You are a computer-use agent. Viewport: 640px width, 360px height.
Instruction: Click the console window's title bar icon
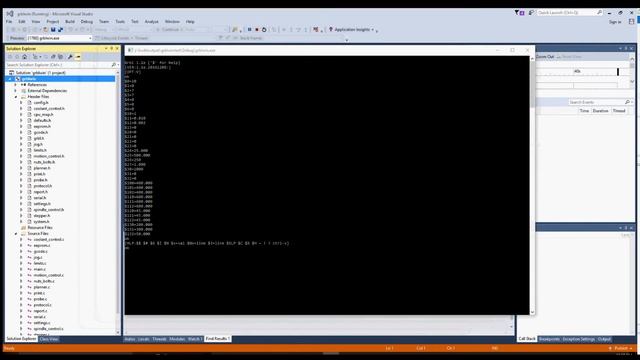pyautogui.click(x=130, y=50)
